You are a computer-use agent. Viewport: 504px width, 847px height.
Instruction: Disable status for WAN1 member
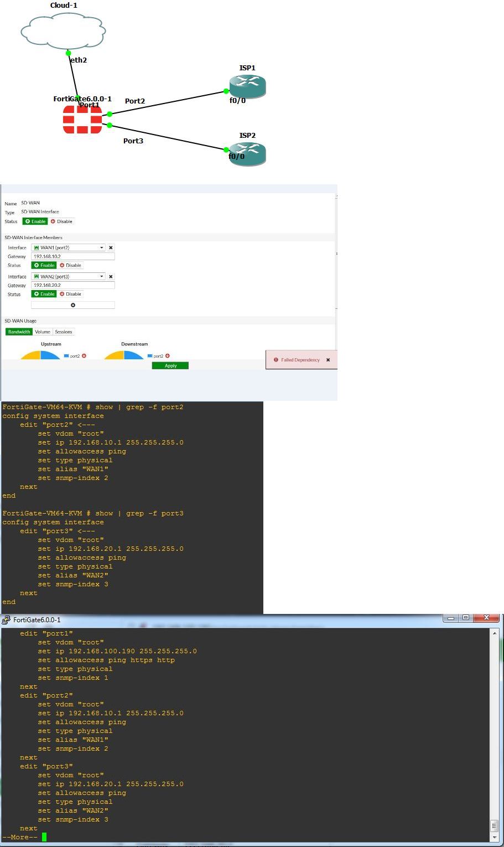[70, 265]
